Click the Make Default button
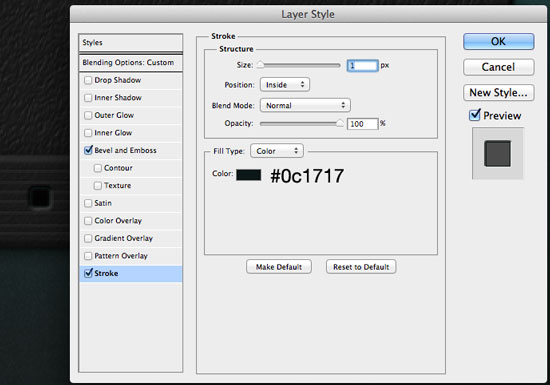The width and height of the screenshot is (550, 385). [x=279, y=267]
